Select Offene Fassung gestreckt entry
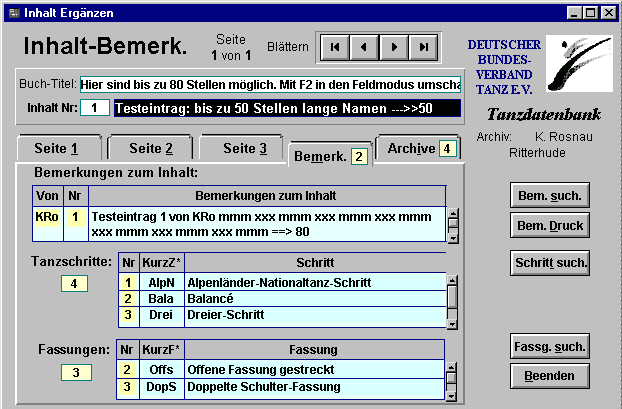This screenshot has height=409, width=622. 314,369
